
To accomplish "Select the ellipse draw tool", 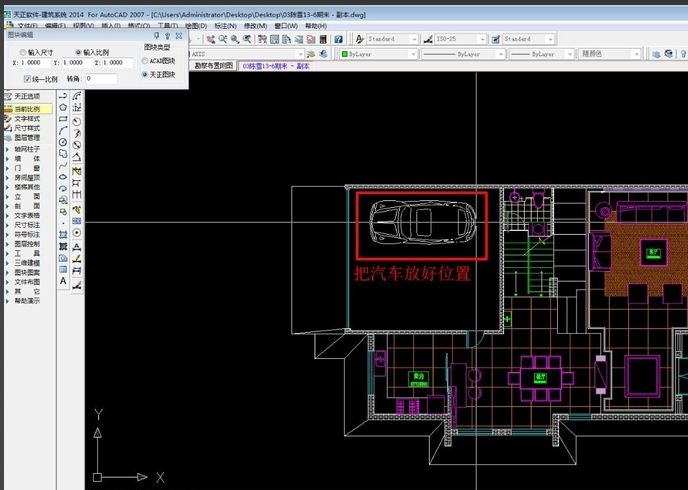I will point(63,177).
